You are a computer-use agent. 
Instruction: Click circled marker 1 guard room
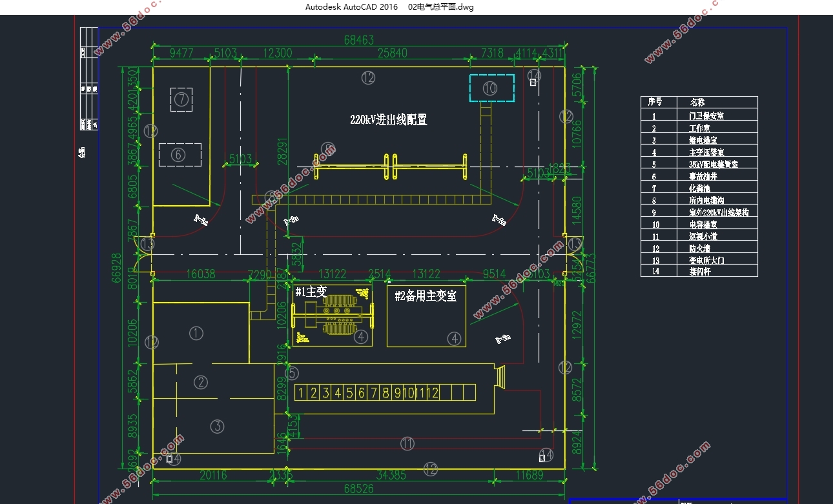tap(196, 333)
